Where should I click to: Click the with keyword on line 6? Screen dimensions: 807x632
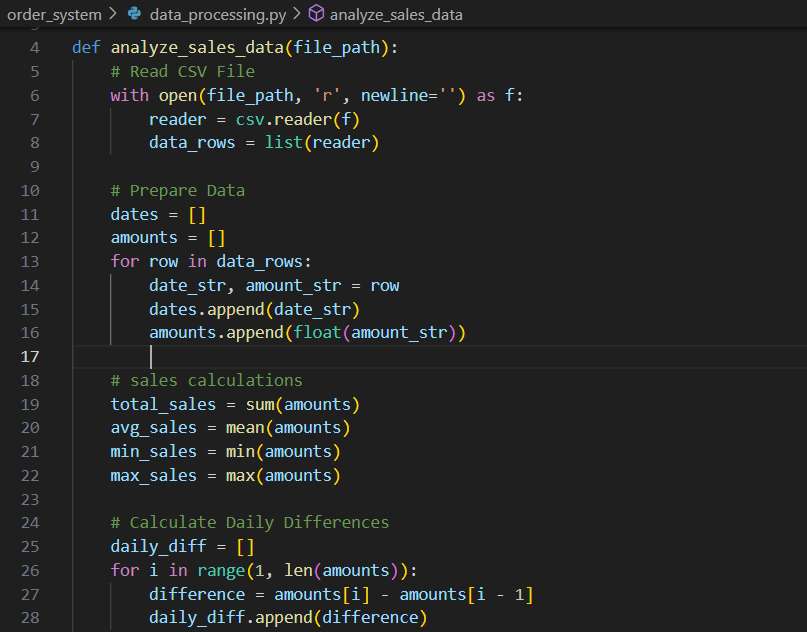(128, 95)
